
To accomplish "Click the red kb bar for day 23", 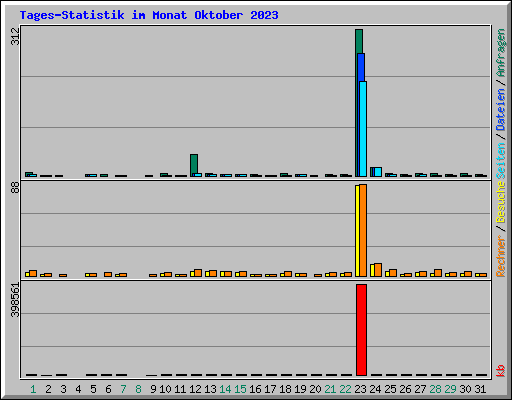I will [x=361, y=330].
